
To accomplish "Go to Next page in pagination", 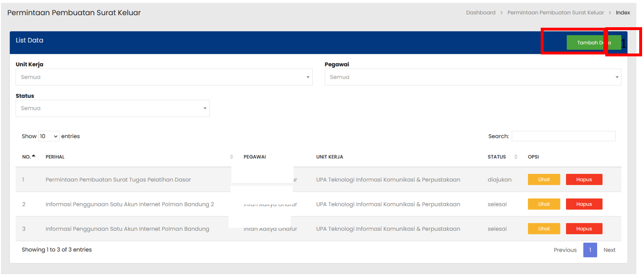I will pos(609,250).
